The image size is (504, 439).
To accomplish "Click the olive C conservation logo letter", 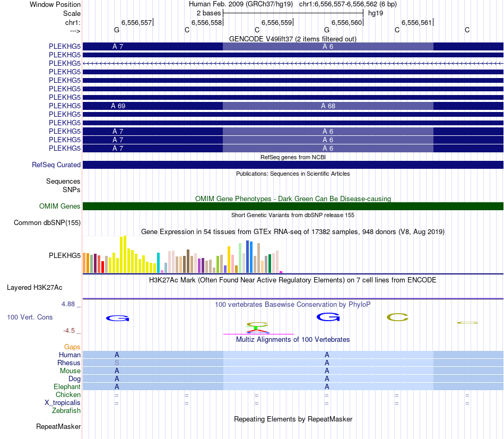I will click(397, 317).
